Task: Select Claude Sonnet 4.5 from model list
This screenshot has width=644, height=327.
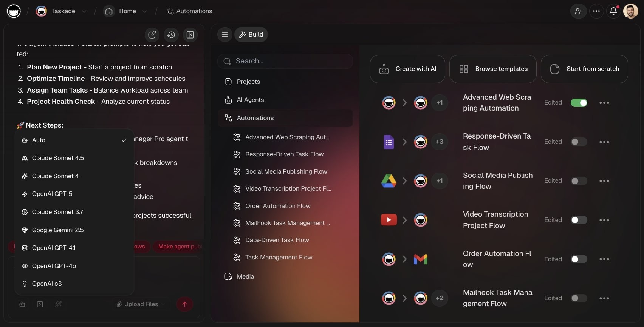Action: tap(58, 158)
